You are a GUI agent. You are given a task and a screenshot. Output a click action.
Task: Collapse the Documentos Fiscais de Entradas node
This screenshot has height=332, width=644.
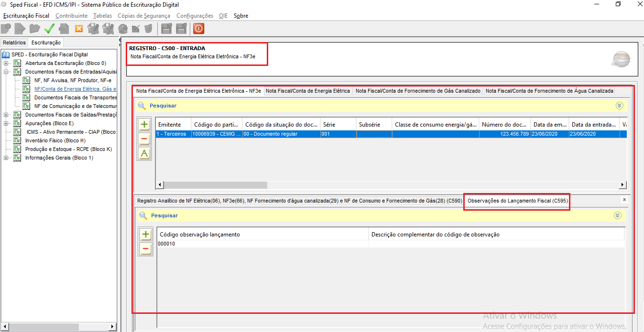click(x=6, y=72)
